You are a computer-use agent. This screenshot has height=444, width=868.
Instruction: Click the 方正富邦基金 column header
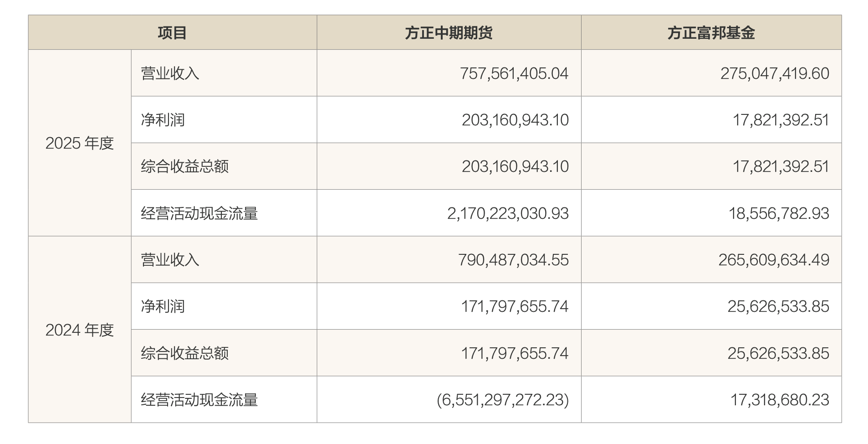coord(711,33)
